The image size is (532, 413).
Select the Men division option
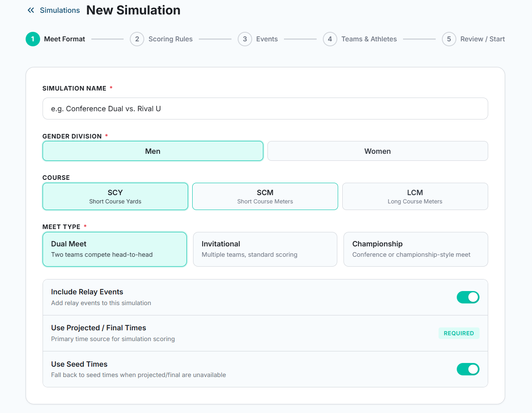153,151
